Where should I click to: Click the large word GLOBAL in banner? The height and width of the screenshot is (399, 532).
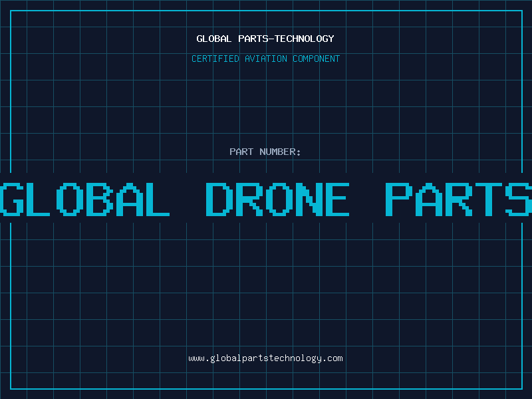pyautogui.click(x=85, y=199)
